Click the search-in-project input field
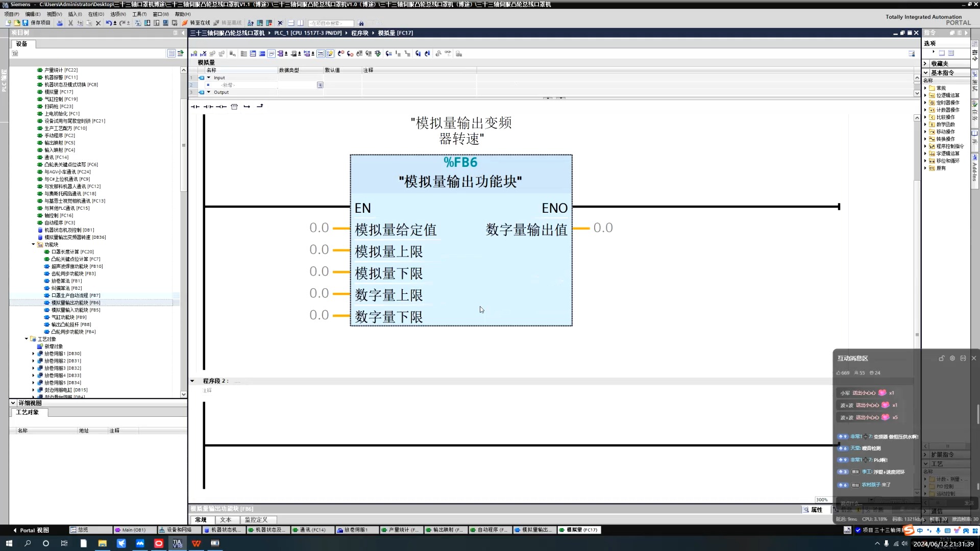The height and width of the screenshot is (551, 980). coord(331,23)
